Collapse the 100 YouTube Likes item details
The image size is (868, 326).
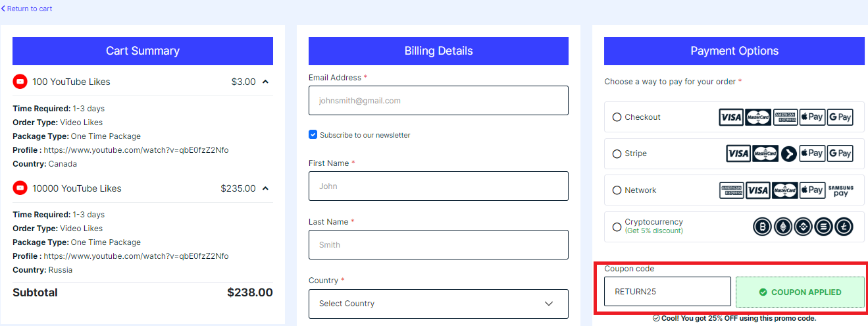[265, 82]
